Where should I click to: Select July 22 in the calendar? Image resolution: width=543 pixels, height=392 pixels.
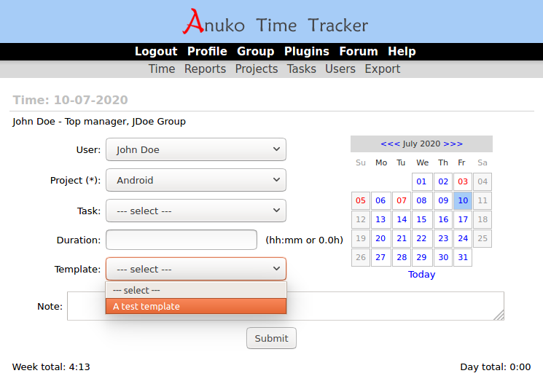pos(422,238)
